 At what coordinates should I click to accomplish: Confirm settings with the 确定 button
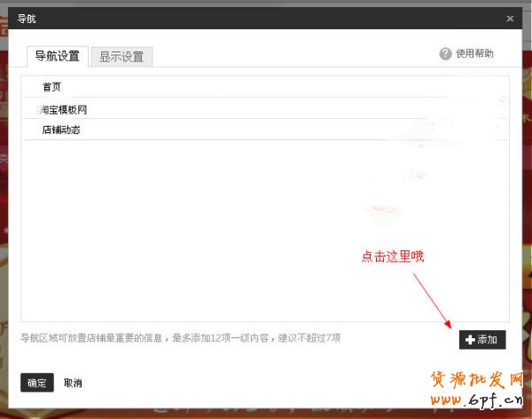[37, 383]
